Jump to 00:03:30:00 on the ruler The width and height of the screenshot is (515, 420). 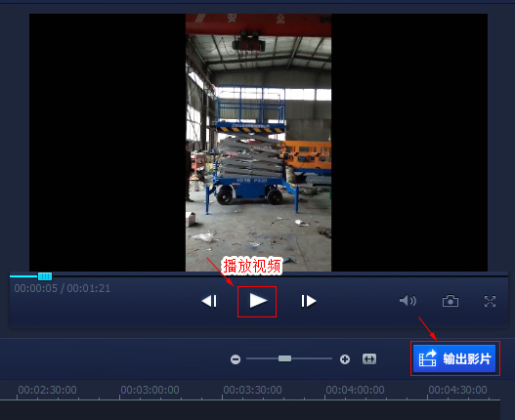[252, 390]
